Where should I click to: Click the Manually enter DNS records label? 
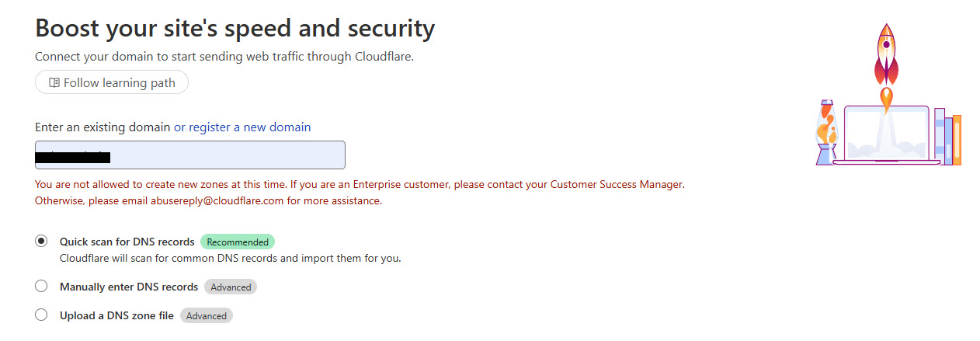click(129, 287)
